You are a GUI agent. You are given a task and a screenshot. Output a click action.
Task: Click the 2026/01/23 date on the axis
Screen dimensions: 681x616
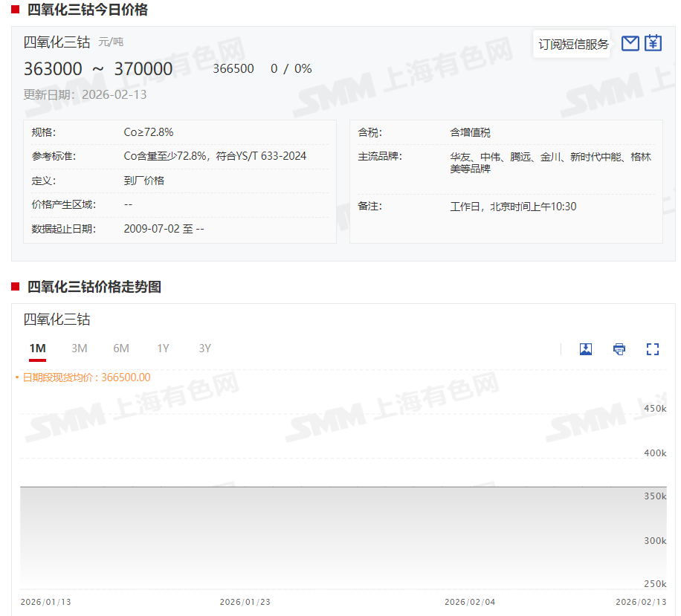pos(245,602)
